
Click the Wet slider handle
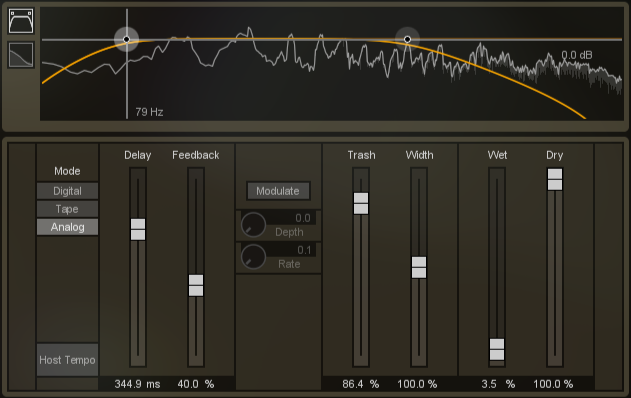pyautogui.click(x=497, y=349)
